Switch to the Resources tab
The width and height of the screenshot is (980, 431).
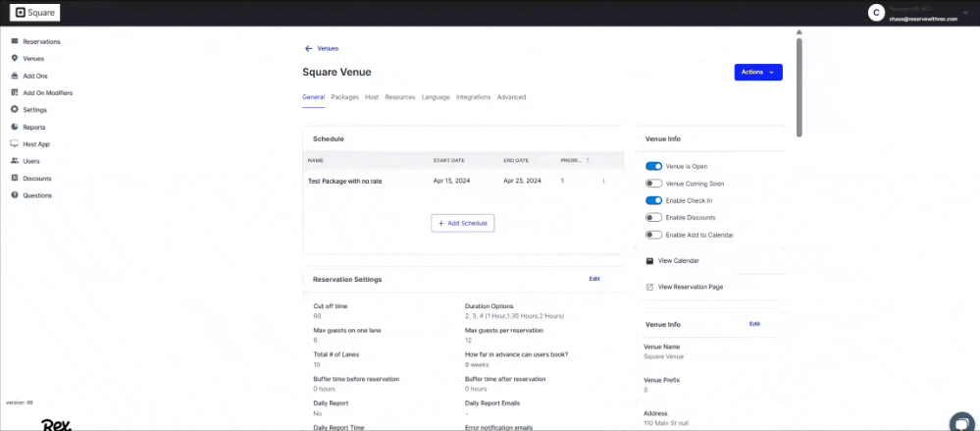click(400, 97)
